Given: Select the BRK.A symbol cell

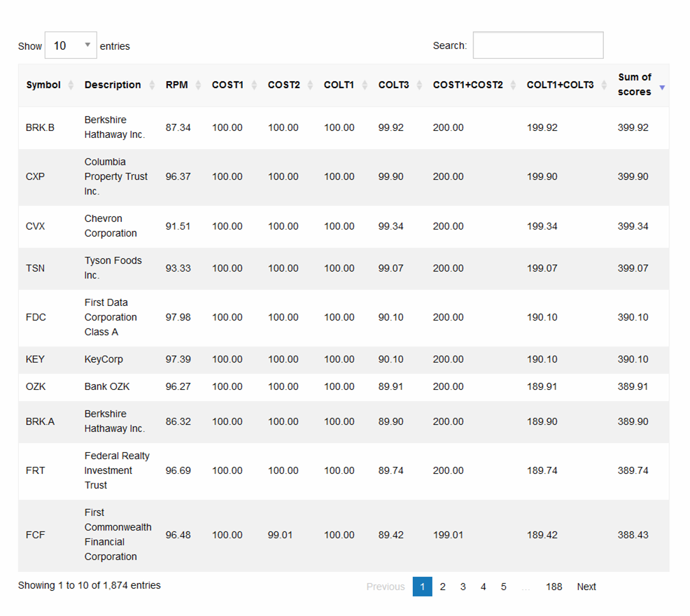Looking at the screenshot, I should [x=40, y=422].
